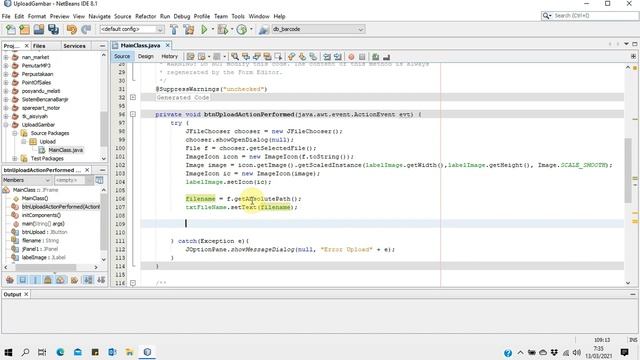Image resolution: width=640 pixels, height=360 pixels.
Task: Switch to the Services tab
Action: click(74, 46)
